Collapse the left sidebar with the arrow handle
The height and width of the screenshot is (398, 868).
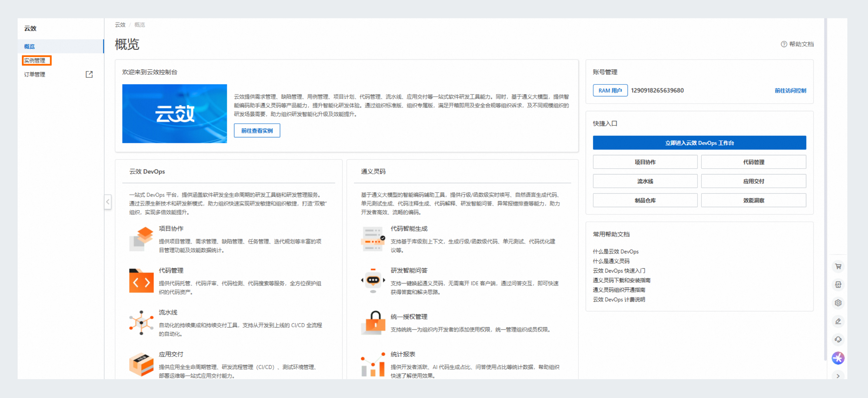tap(108, 202)
